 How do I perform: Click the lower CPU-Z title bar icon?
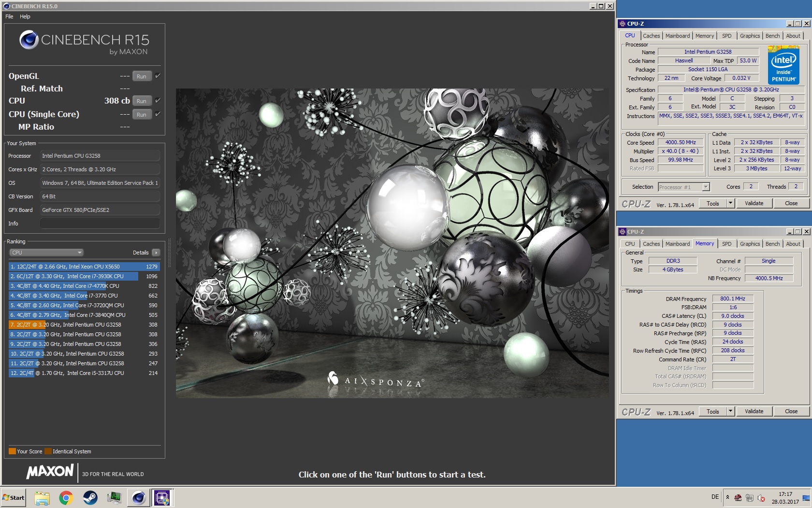click(x=623, y=232)
